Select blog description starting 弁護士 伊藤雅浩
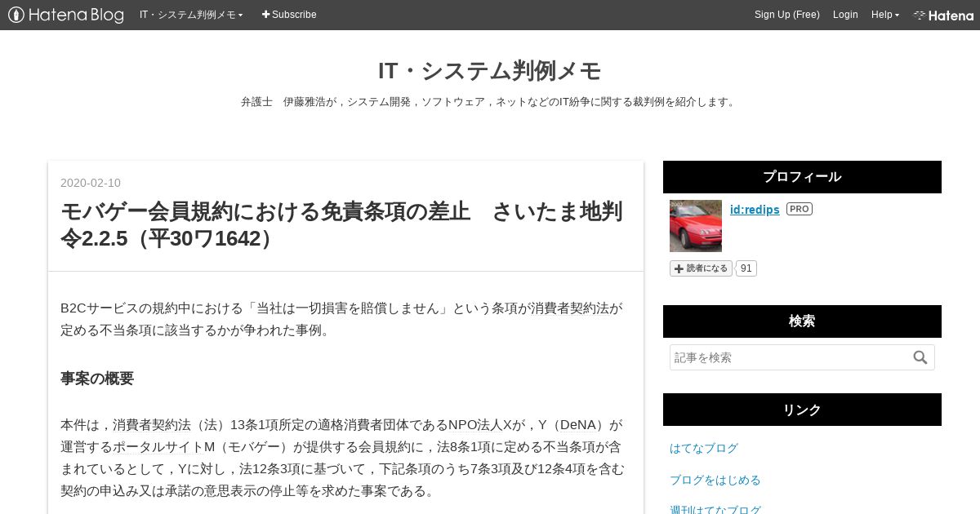This screenshot has height=514, width=980. pyautogui.click(x=490, y=102)
